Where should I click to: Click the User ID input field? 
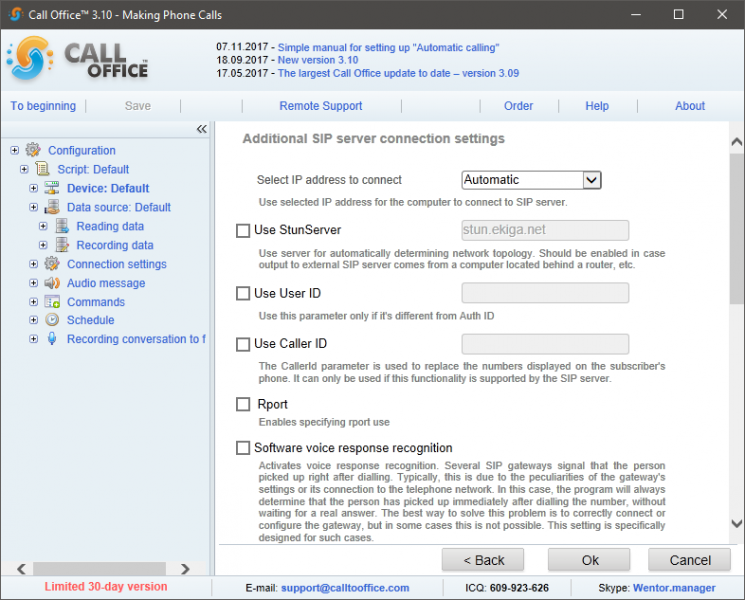545,293
